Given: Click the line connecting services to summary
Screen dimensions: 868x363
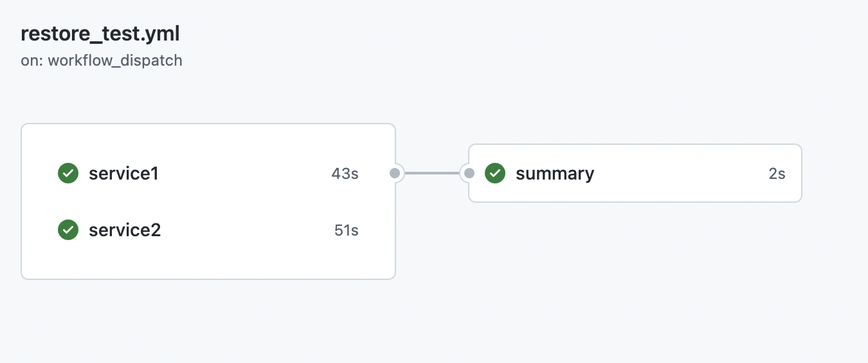Looking at the screenshot, I should pos(432,173).
